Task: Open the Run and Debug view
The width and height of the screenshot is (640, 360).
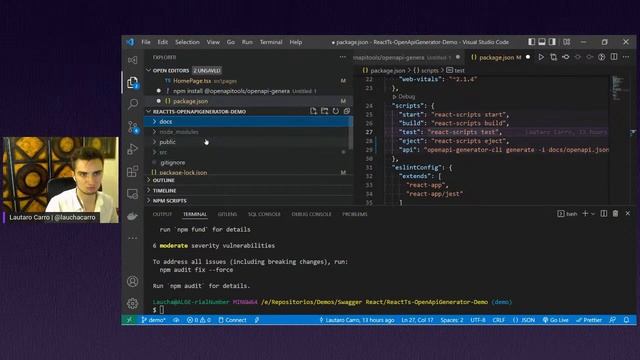Action: tap(133, 149)
